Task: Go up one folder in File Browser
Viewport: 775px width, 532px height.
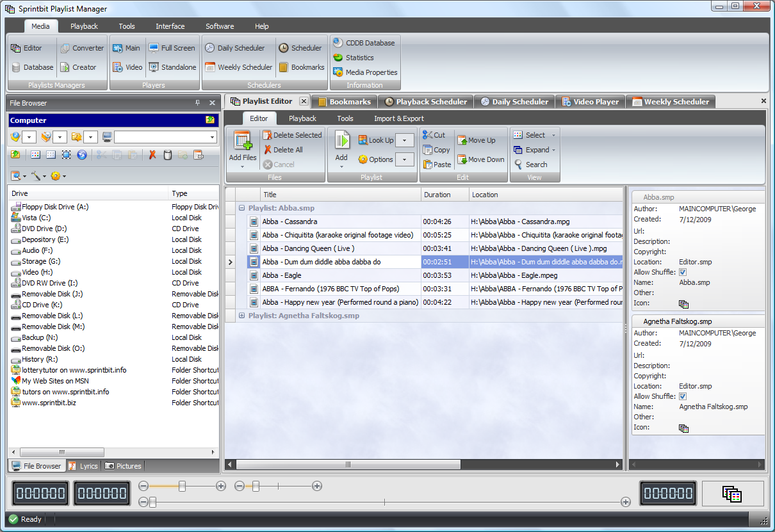Action: coord(15,155)
